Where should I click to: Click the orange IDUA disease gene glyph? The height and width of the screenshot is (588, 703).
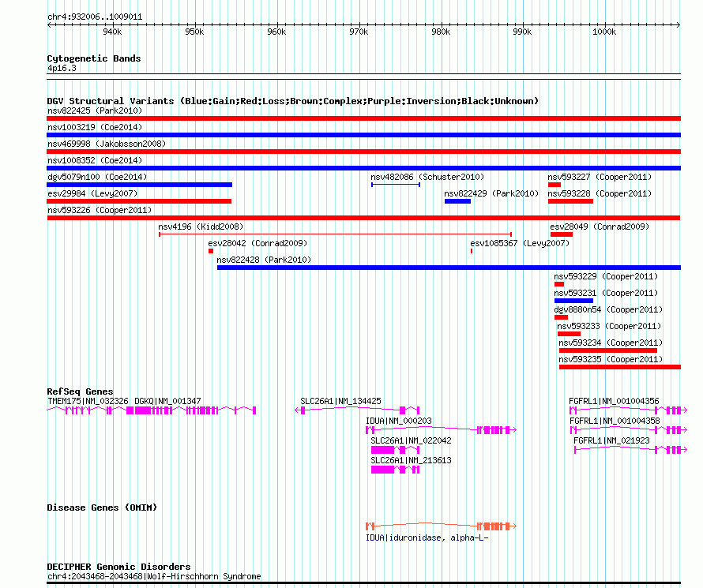point(442,526)
